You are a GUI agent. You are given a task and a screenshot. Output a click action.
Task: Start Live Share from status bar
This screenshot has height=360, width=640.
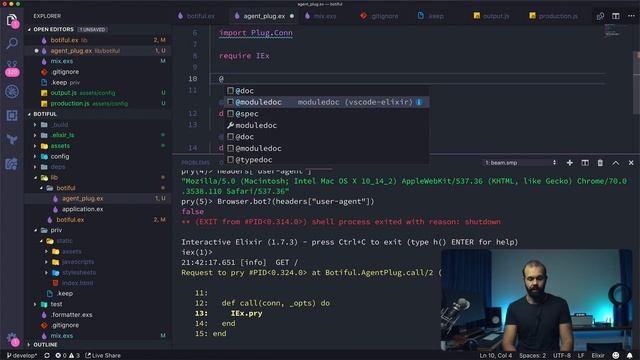coord(103,356)
